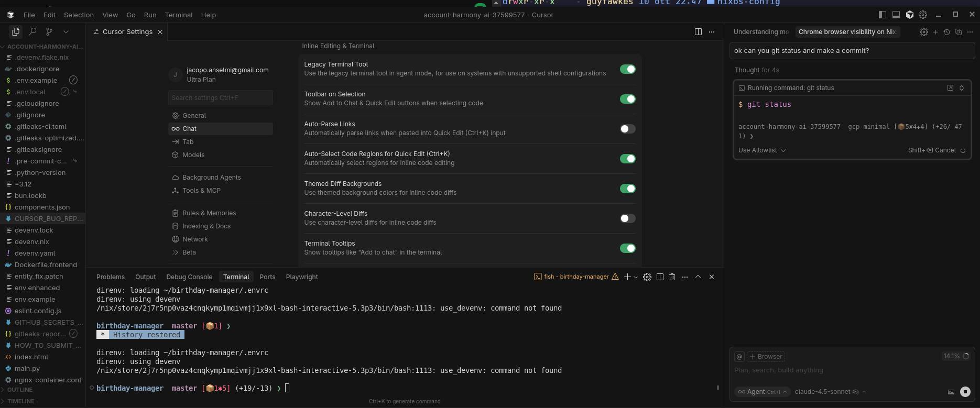Add context with the @ button

coord(739,357)
